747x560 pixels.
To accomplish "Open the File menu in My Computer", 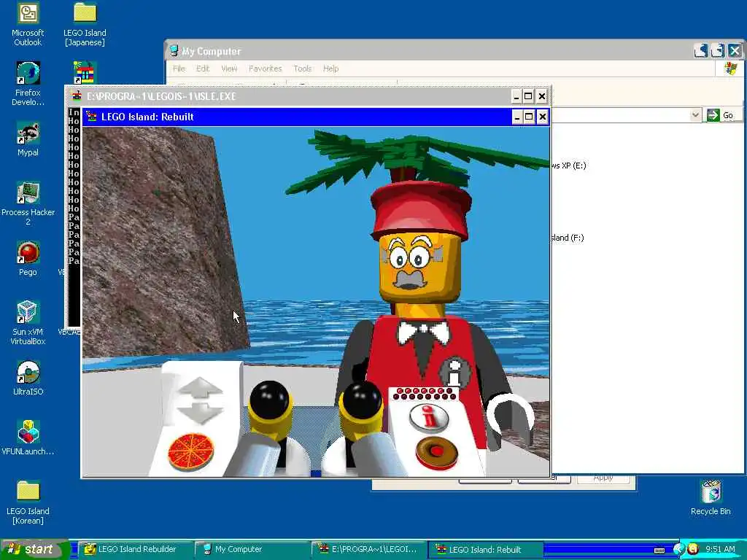I will 179,69.
